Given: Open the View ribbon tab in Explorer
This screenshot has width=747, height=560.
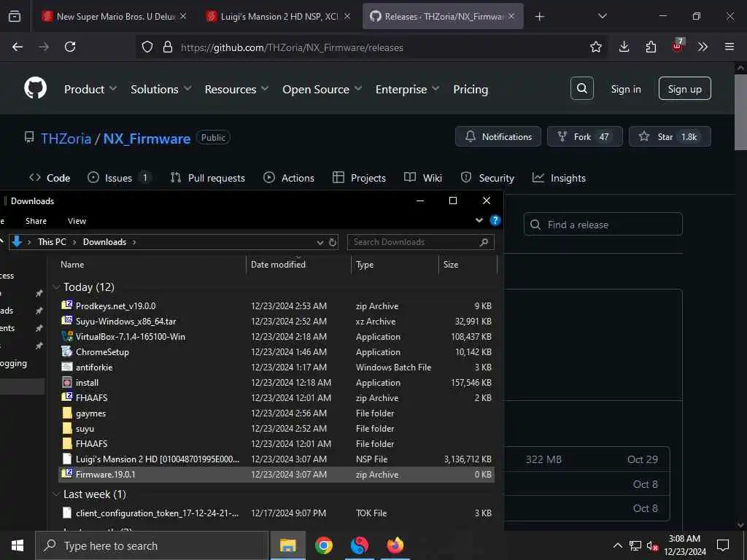Looking at the screenshot, I should 77,221.
